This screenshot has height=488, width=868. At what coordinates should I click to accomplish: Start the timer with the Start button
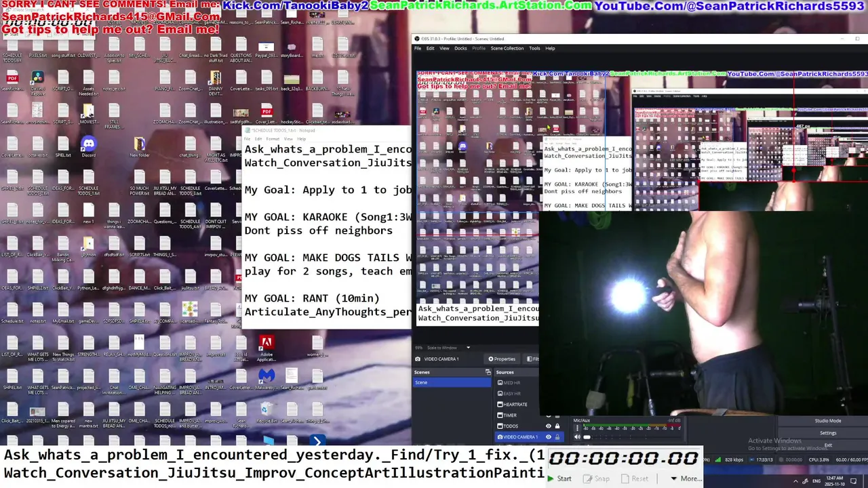559,479
